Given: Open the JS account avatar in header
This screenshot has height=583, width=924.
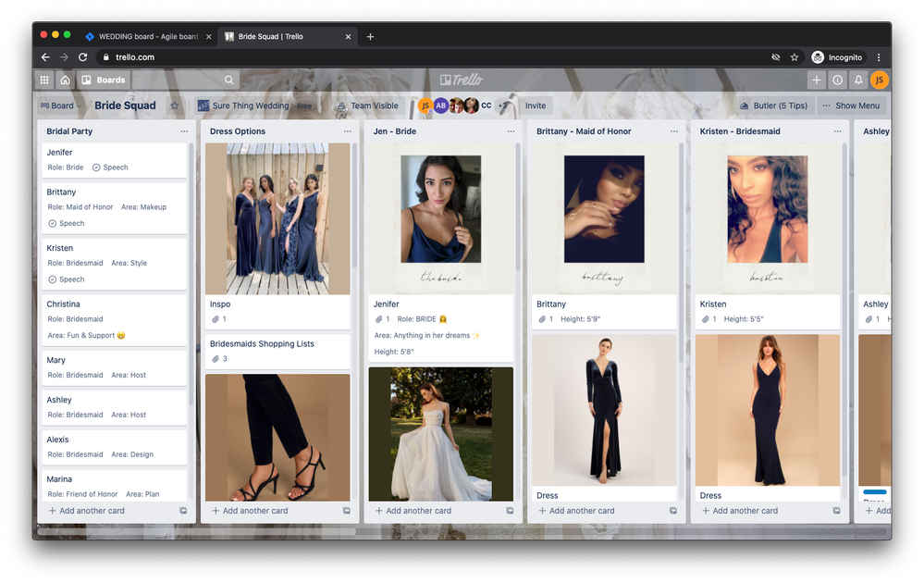Looking at the screenshot, I should coord(880,80).
